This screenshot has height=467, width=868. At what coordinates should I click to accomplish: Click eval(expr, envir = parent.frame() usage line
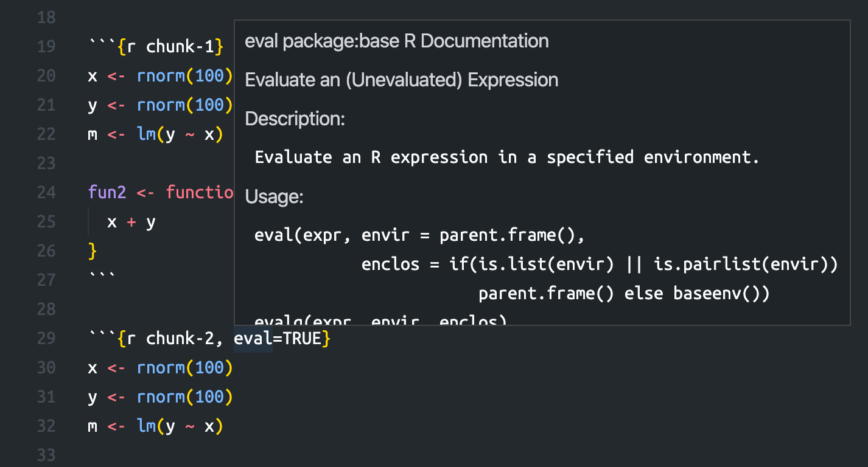[419, 235]
